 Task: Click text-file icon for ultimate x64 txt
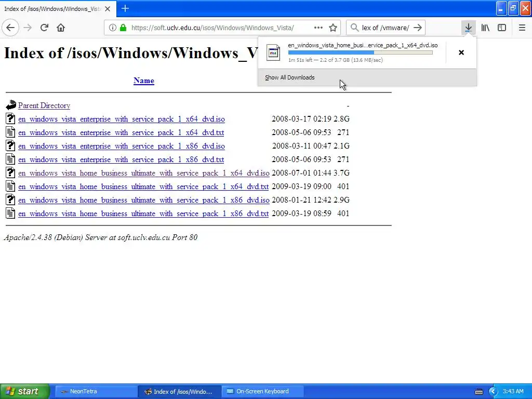pyautogui.click(x=10, y=186)
